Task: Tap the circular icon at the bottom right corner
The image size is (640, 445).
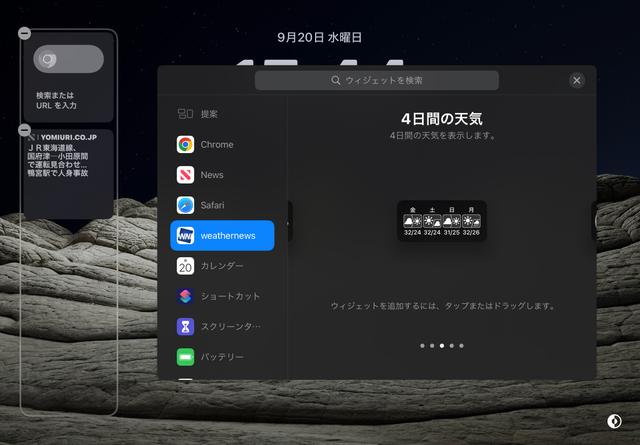Action: [x=614, y=421]
